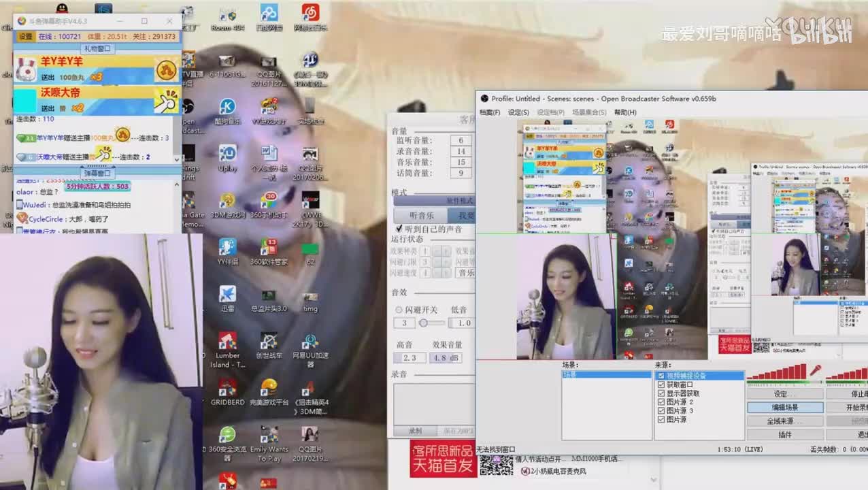Screen dimensions: 868x490
Task: Click the 编辑场景 button in OBS
Action: pyautogui.click(x=785, y=407)
